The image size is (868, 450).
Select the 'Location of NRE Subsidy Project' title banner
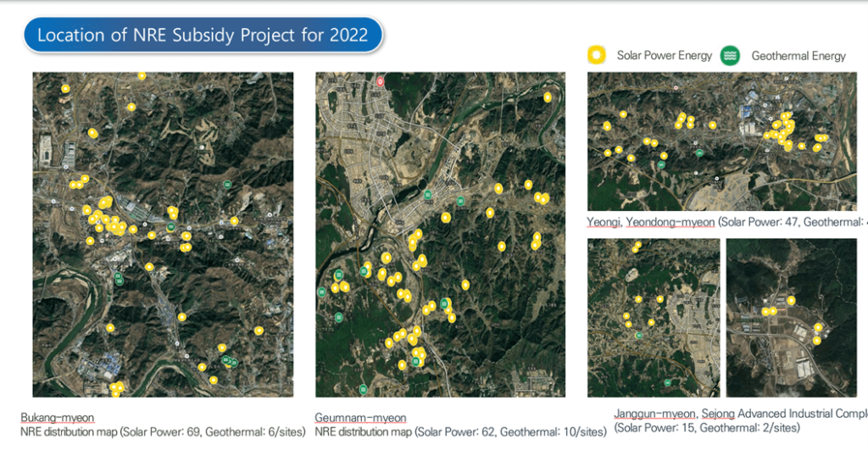(x=203, y=35)
